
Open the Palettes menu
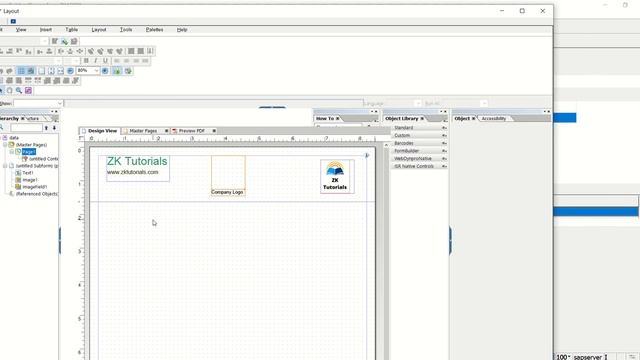[x=154, y=30]
